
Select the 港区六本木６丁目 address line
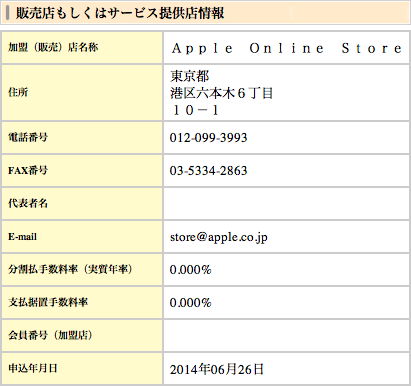(222, 93)
